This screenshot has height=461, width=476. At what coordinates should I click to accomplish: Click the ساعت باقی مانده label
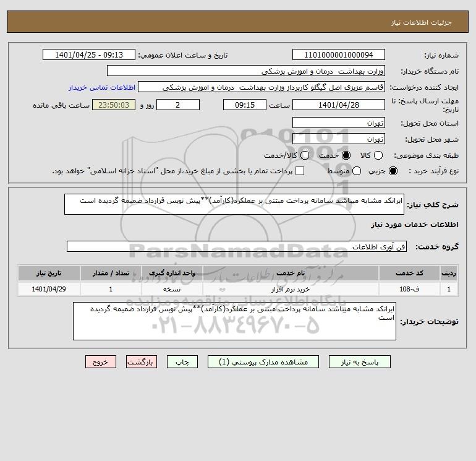pyautogui.click(x=61, y=105)
